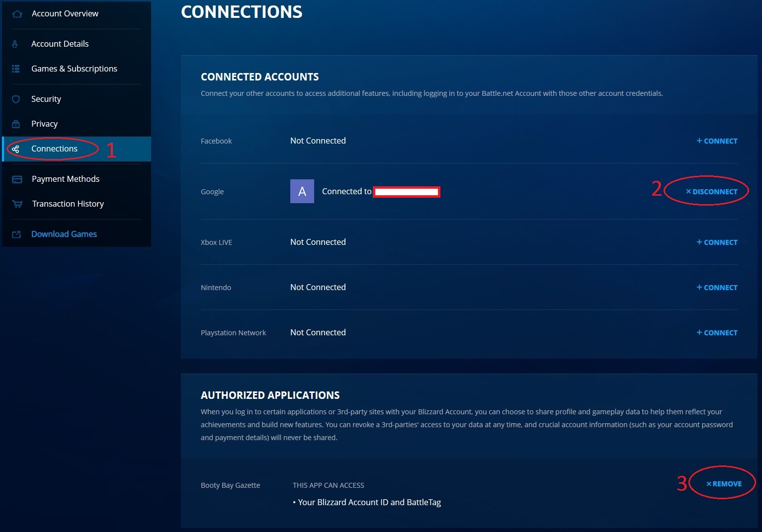Connect the Playstation Network account

717,333
